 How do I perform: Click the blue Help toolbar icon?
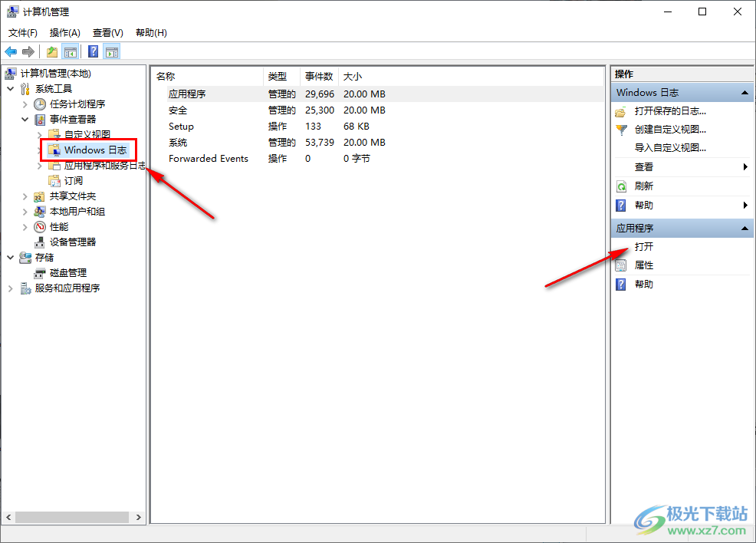coord(94,51)
